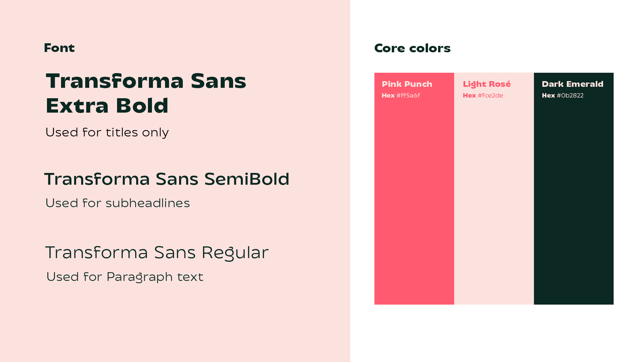Click the Core colors heading
Screen dimensions: 644x362
click(x=413, y=48)
